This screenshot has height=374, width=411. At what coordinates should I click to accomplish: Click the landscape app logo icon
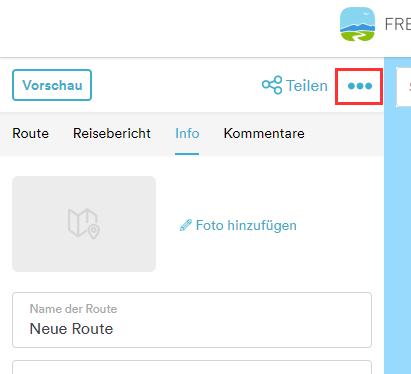click(x=357, y=24)
